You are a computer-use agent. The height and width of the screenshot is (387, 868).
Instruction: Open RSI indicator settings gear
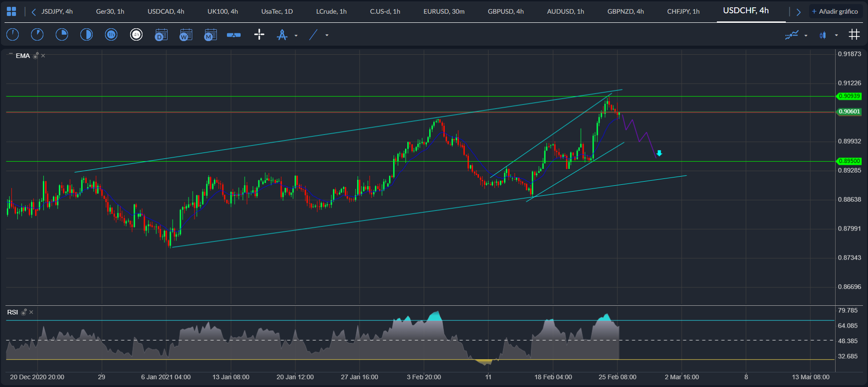24,312
